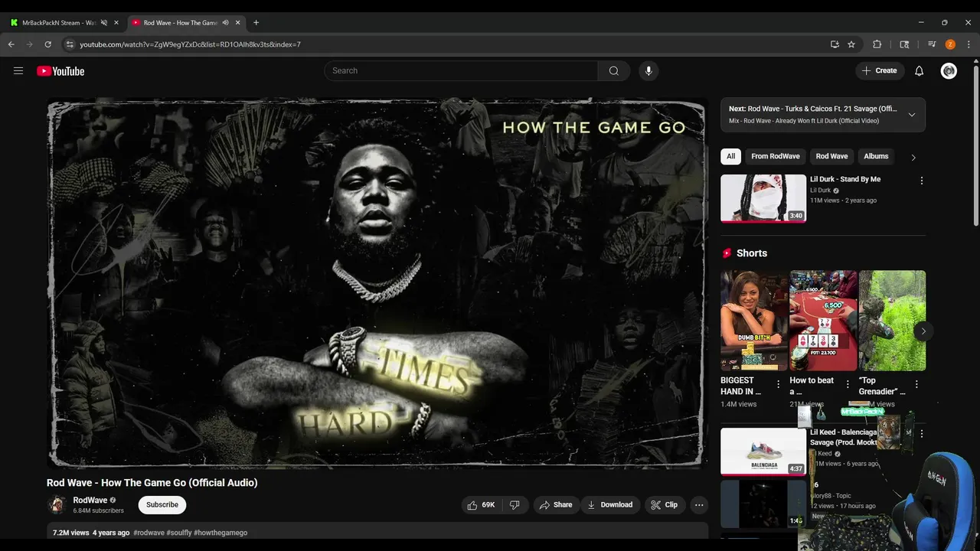Focus the YouTube search field

tap(461, 70)
